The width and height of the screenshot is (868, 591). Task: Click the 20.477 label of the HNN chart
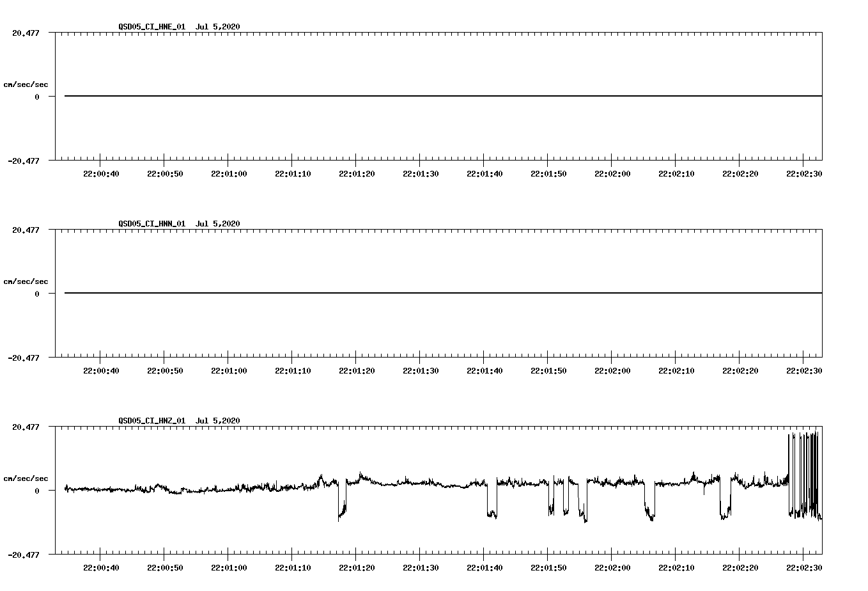[x=26, y=230]
